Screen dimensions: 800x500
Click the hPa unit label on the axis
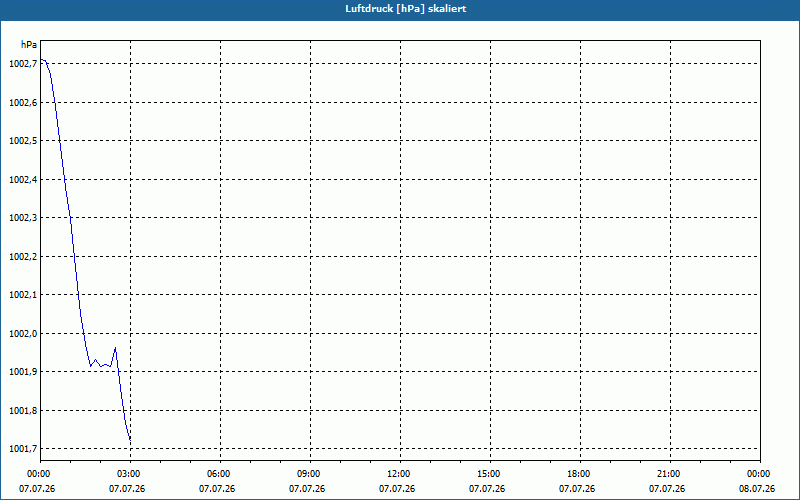29,45
